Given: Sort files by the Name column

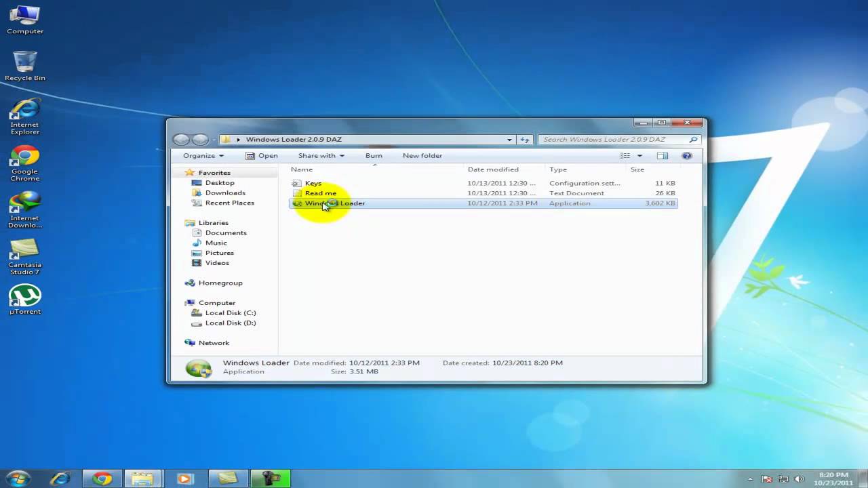Looking at the screenshot, I should pyautogui.click(x=376, y=169).
